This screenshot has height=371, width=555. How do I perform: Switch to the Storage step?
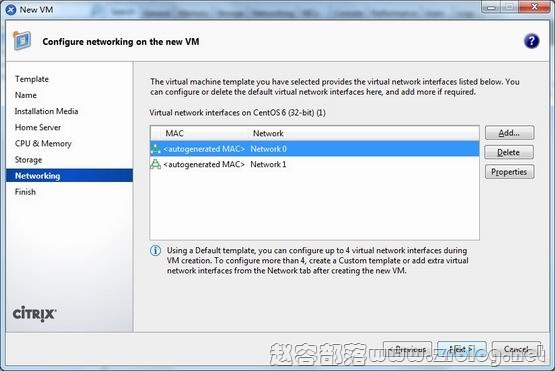[28, 160]
